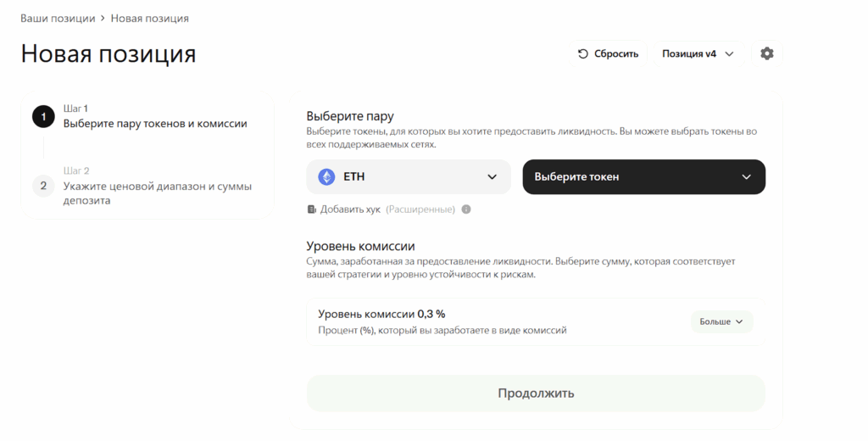Open the Позиция v4 version dropdown

click(698, 53)
